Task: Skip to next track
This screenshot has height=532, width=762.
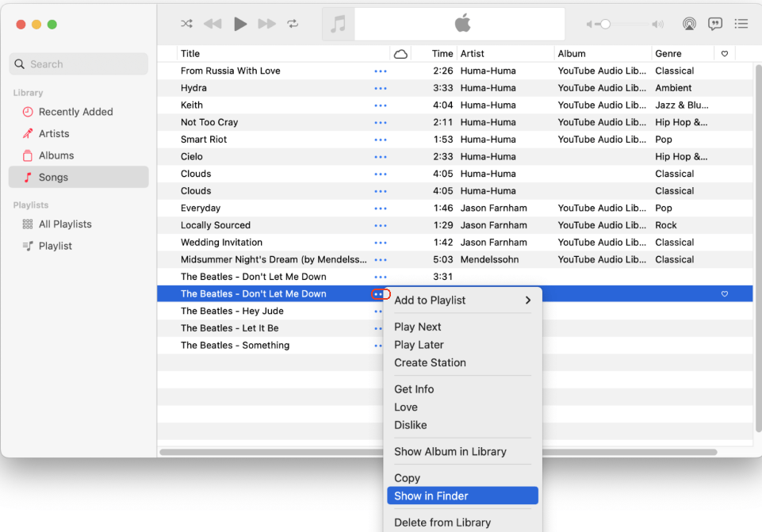Action: pos(267,24)
